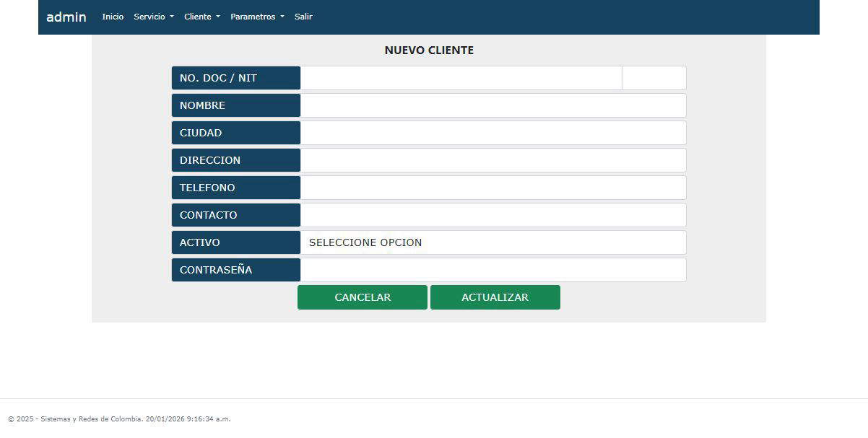
Task: Click the NOMBRE input field
Action: point(493,105)
